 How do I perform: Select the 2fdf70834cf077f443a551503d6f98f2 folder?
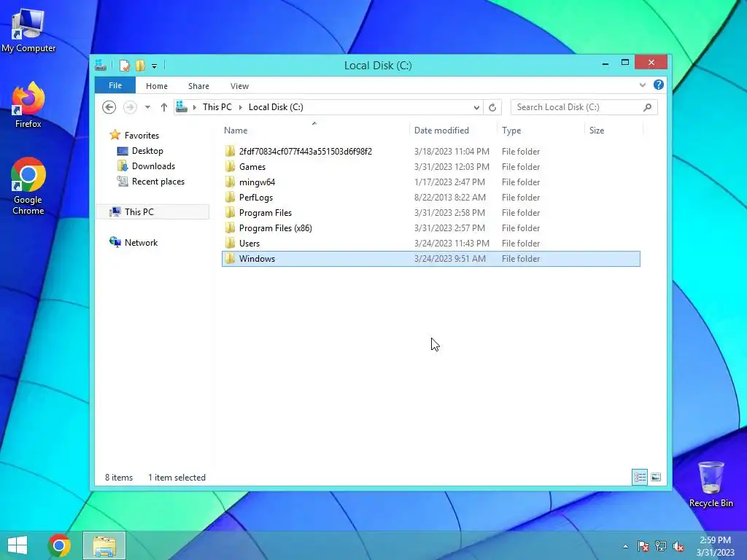(x=430, y=152)
